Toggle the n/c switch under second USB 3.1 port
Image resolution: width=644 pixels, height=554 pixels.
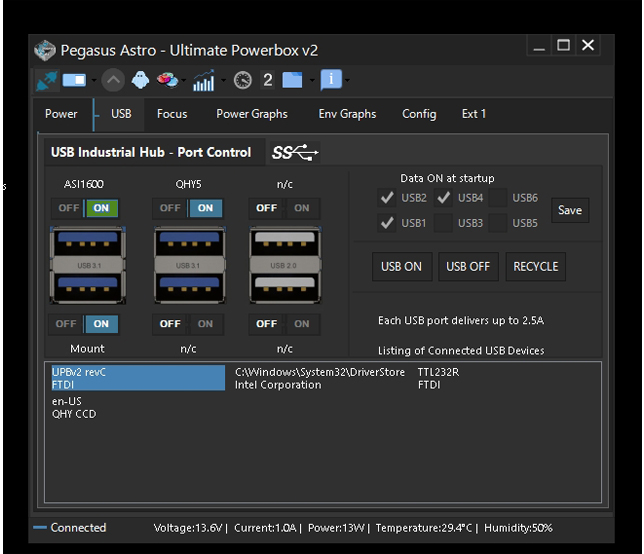pos(188,324)
